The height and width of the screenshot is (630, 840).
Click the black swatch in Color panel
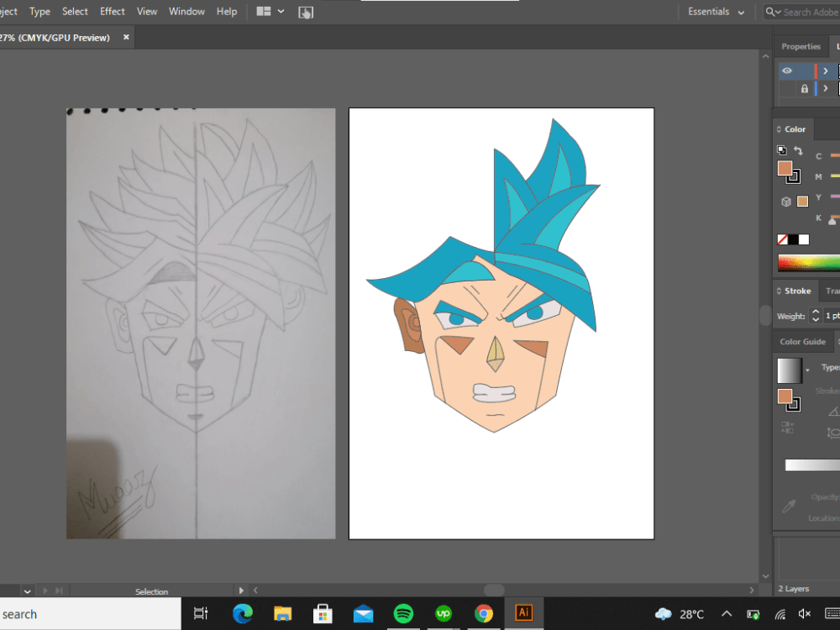tap(793, 239)
